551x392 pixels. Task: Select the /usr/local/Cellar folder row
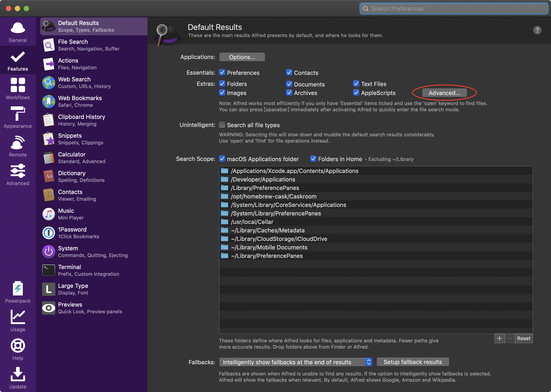(x=252, y=222)
